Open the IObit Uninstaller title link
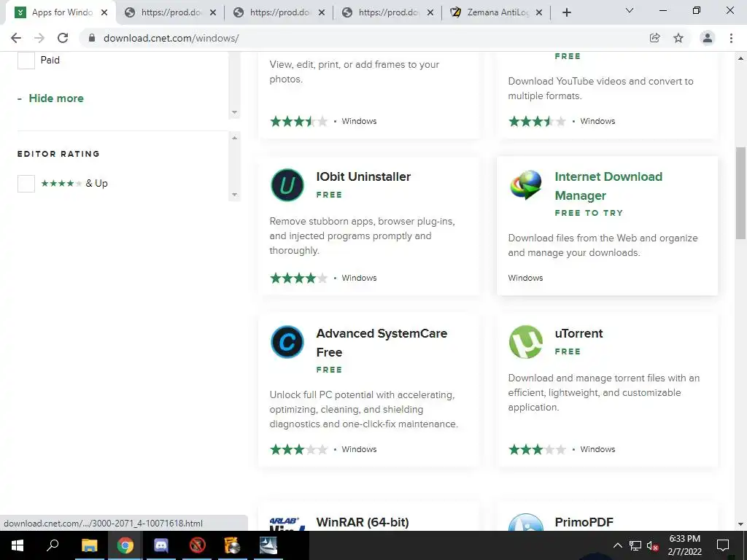 363,176
